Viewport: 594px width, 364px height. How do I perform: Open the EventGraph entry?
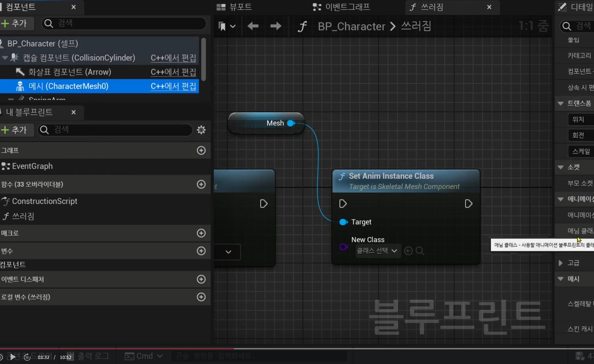tap(27, 166)
